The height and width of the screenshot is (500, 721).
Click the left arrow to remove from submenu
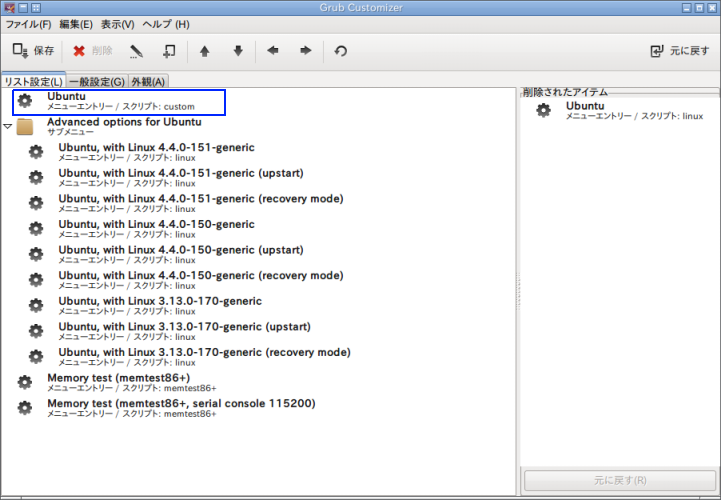pyautogui.click(x=273, y=51)
